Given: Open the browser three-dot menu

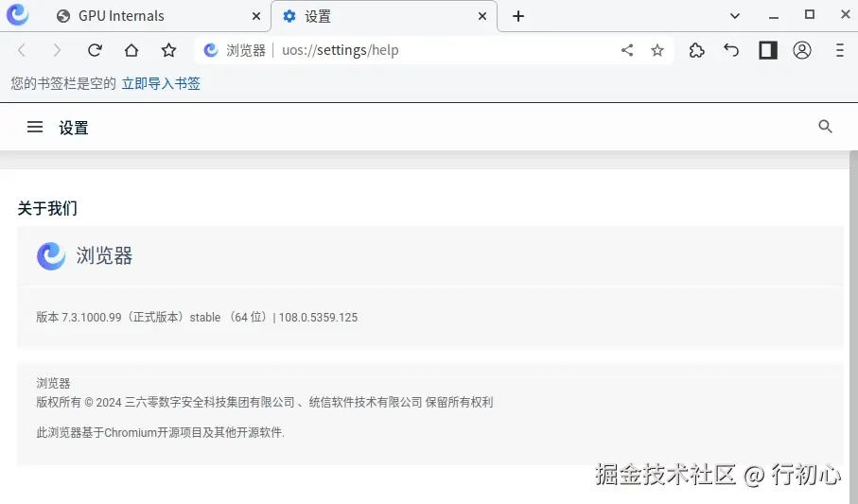Looking at the screenshot, I should point(839,50).
